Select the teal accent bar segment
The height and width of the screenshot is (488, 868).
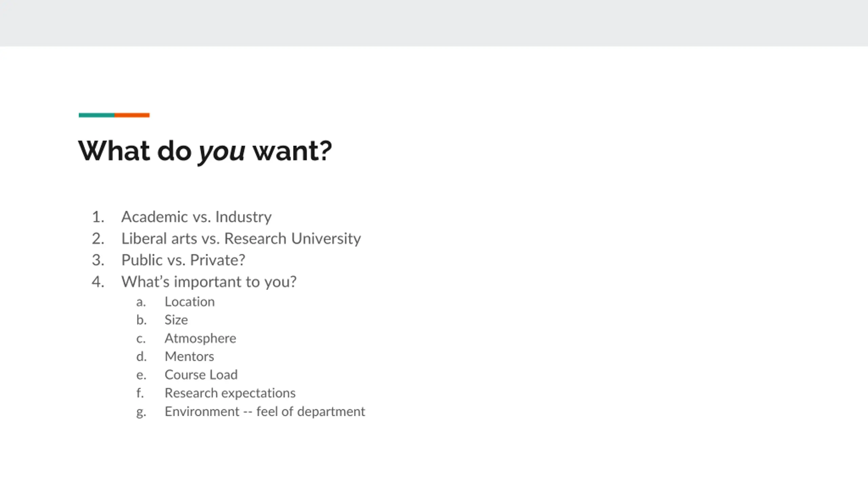tap(96, 115)
